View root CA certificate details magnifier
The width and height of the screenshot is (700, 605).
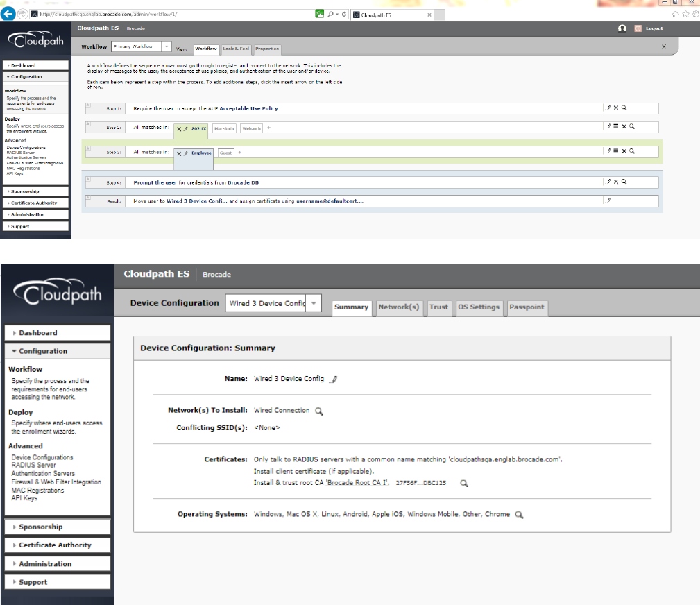point(464,483)
